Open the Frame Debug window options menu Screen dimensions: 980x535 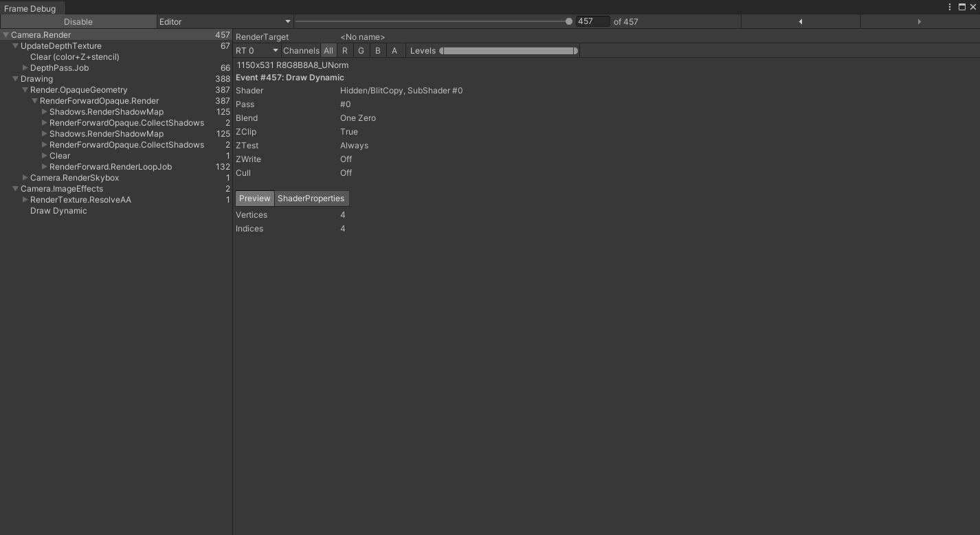click(950, 7)
